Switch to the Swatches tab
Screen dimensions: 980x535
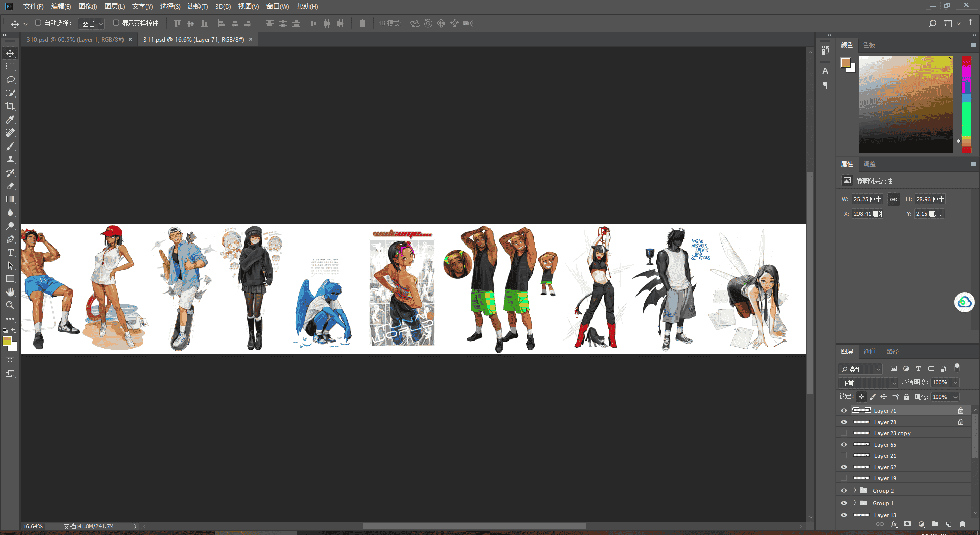[x=869, y=45]
